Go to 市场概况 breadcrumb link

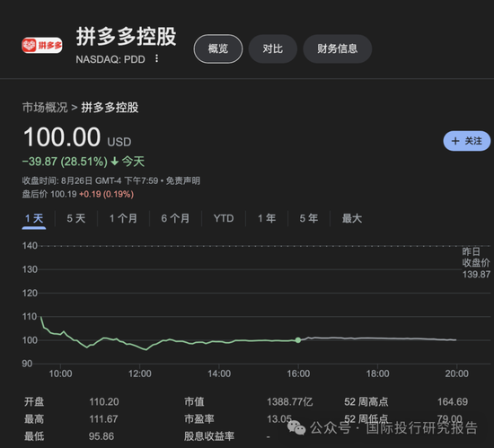click(45, 108)
